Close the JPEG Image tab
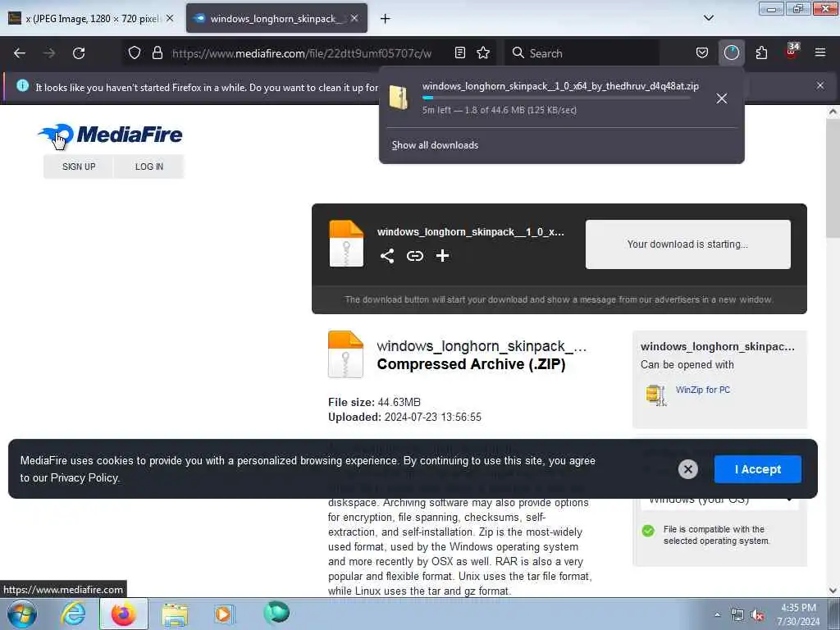The height and width of the screenshot is (630, 840). (x=170, y=18)
